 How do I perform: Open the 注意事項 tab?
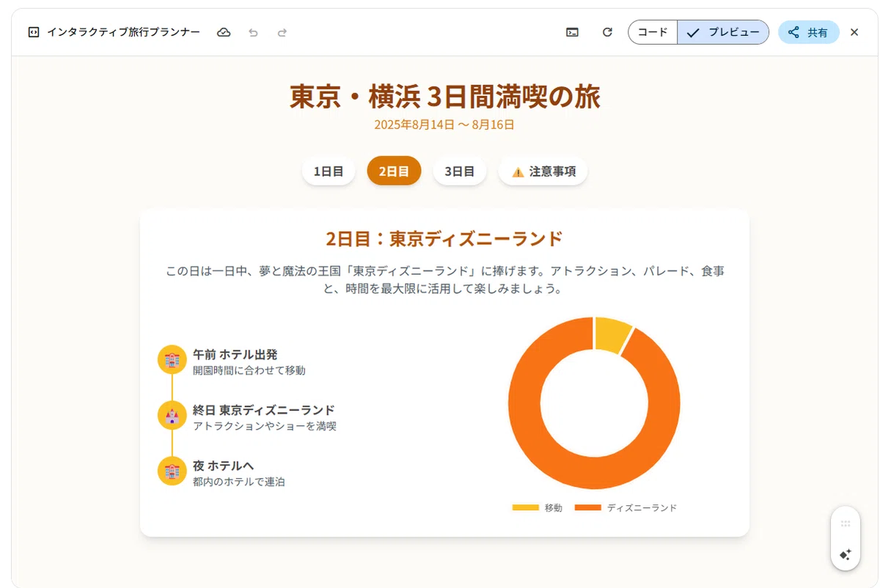click(x=543, y=171)
